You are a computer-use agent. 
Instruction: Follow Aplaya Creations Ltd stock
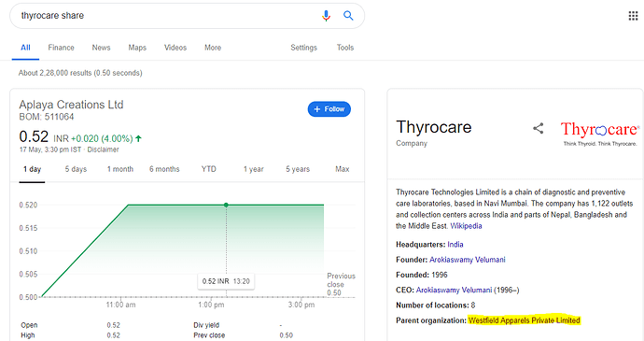point(329,109)
